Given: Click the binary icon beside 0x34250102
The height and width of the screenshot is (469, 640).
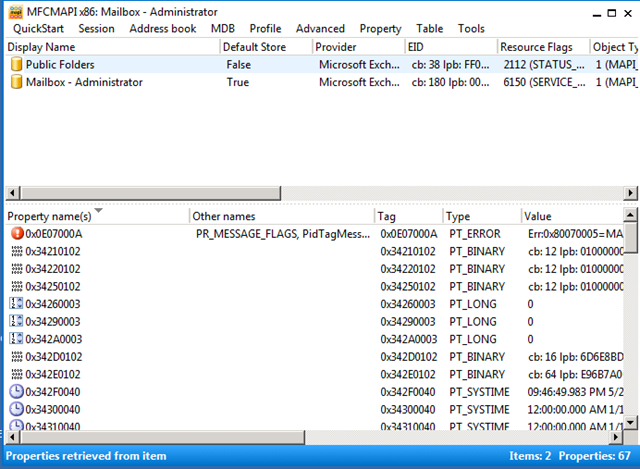Looking at the screenshot, I should tap(17, 287).
